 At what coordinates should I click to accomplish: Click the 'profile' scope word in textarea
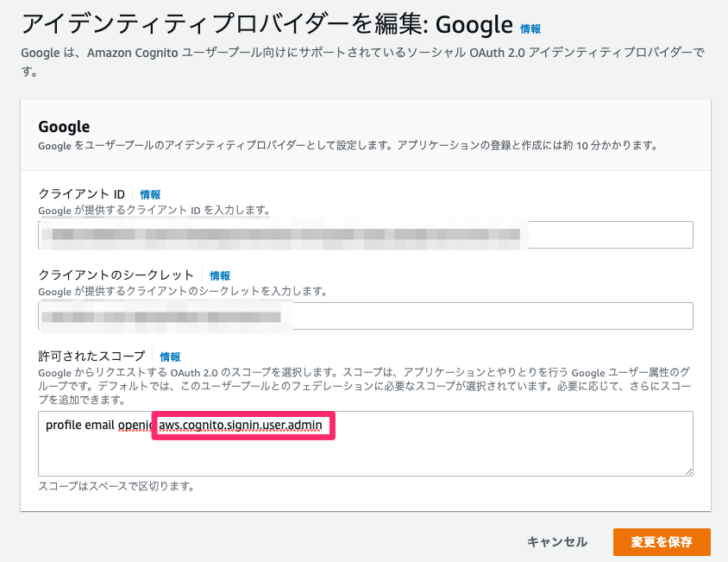63,425
